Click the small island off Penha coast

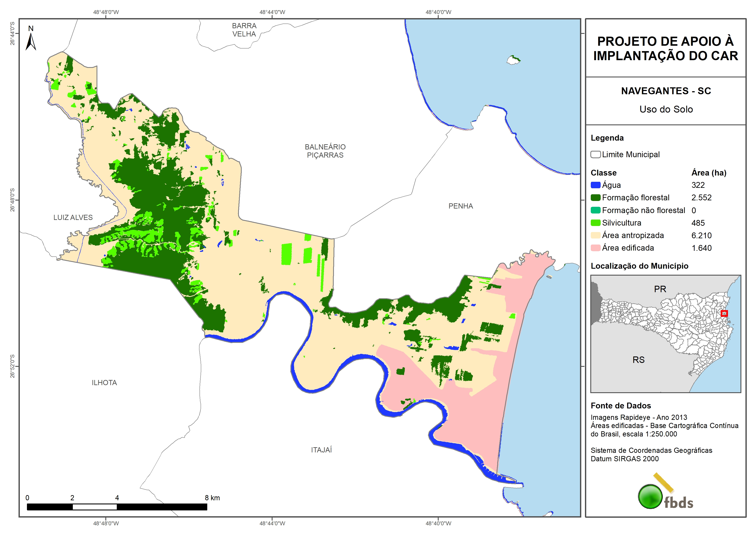[513, 60]
